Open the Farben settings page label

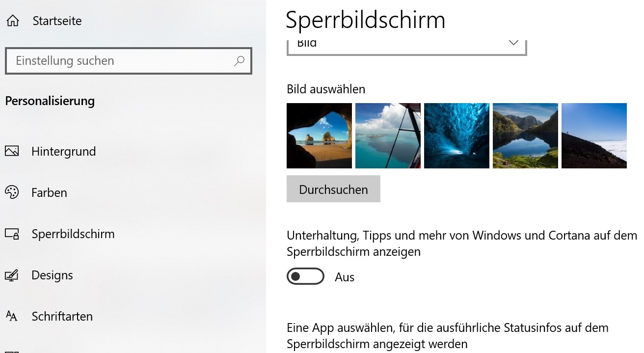coord(49,192)
